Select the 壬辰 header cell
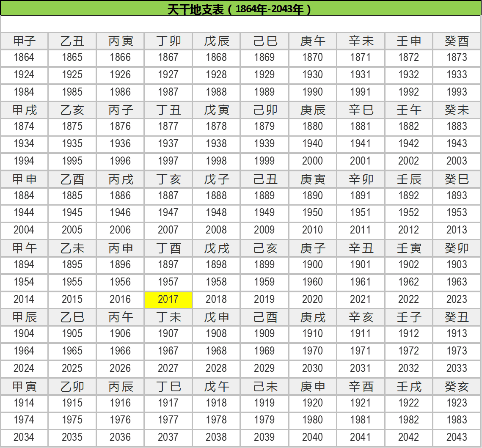Image resolution: width=482 pixels, height=448 pixels. click(408, 179)
